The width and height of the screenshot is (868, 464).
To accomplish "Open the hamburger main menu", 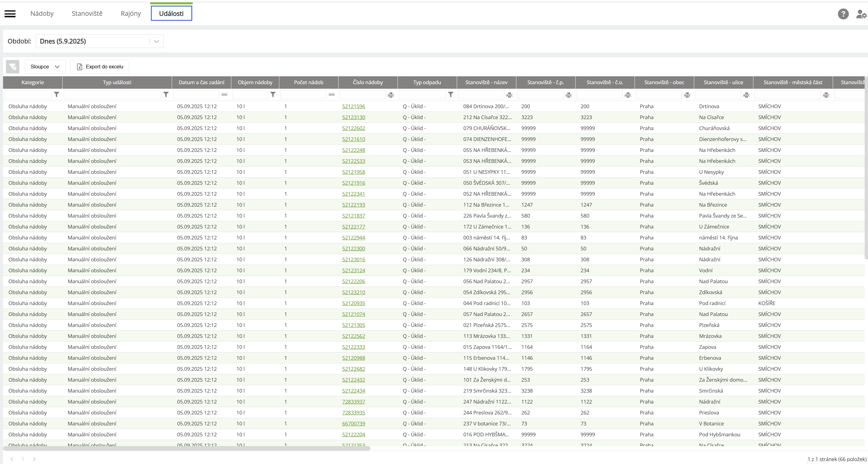I will (10, 14).
